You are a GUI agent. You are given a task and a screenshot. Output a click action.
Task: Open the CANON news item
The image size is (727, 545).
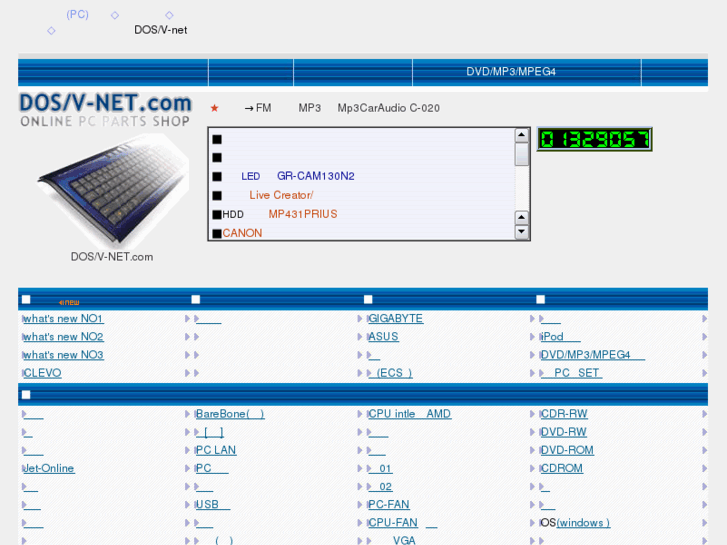point(242,233)
